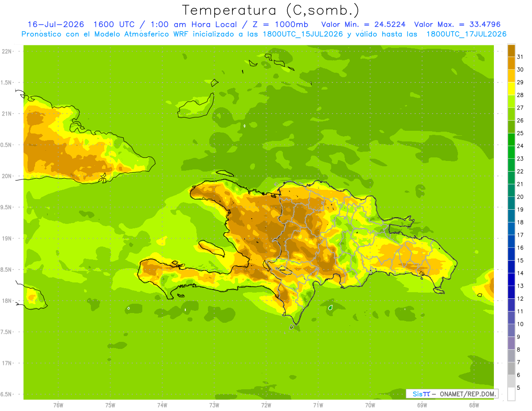The image size is (532, 411).
Task: Click the legend value 10
Action: [520, 324]
